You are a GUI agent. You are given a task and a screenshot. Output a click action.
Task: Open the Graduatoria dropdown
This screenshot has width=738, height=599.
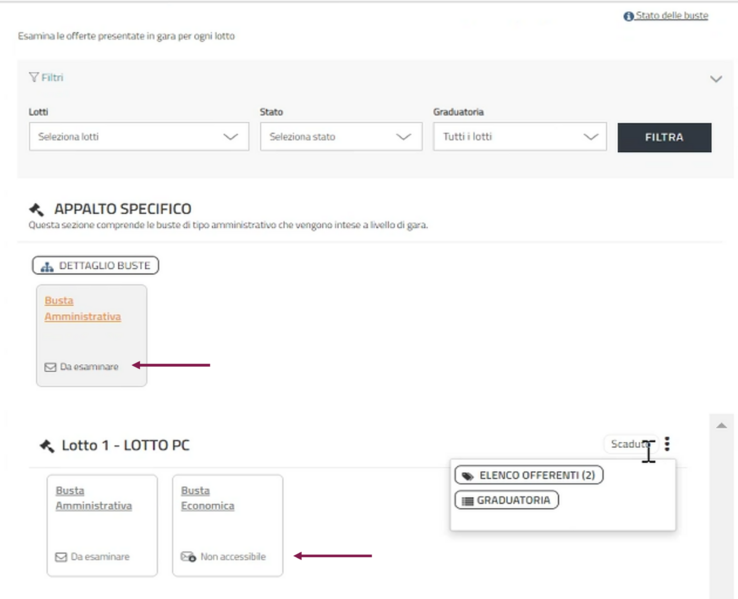coord(519,137)
